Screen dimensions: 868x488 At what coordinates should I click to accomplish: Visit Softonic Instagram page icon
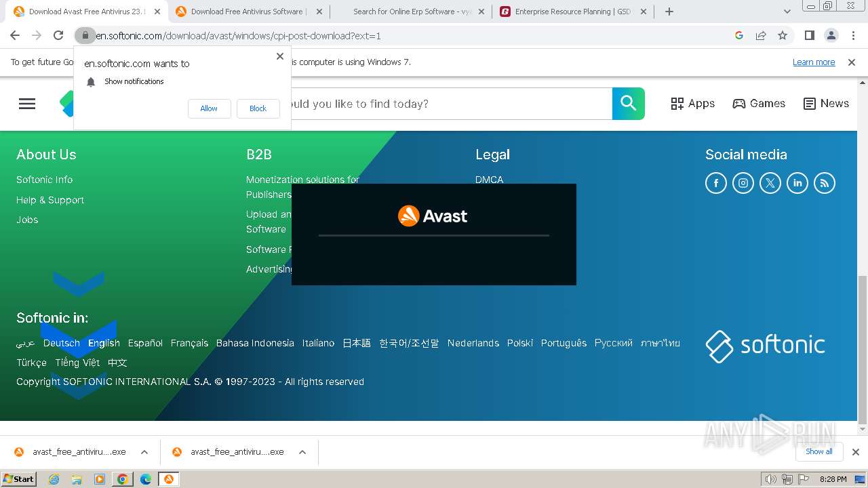click(743, 183)
